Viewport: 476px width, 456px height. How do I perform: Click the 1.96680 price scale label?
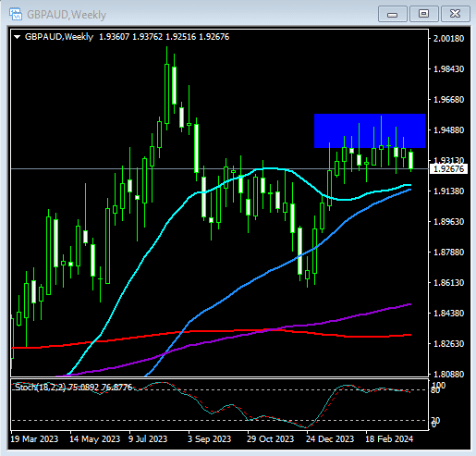[x=448, y=100]
